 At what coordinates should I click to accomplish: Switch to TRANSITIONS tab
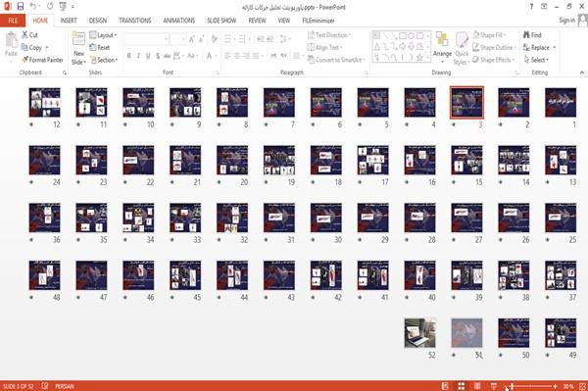[x=135, y=21]
